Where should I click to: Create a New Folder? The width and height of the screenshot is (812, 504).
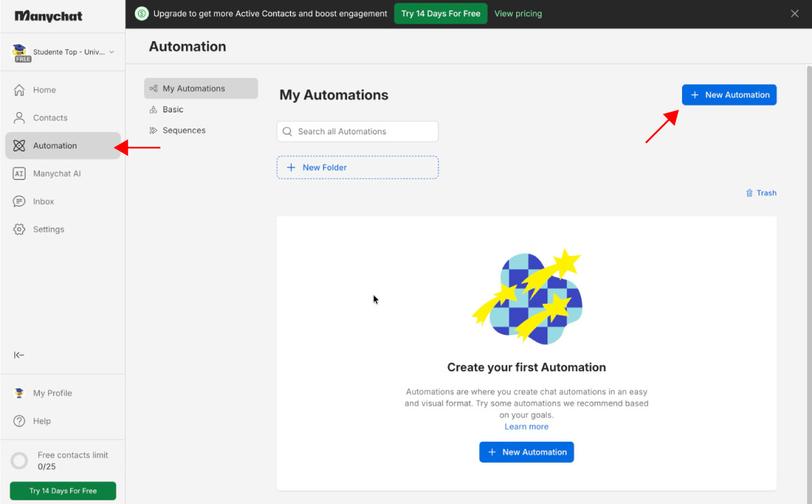(357, 168)
